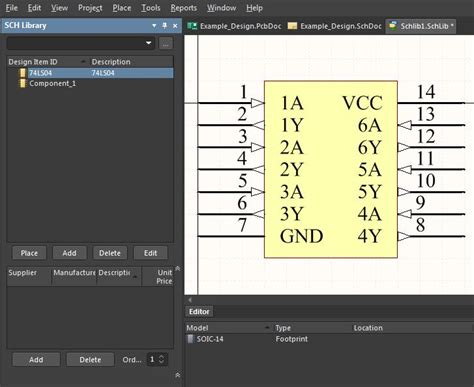This screenshot has height=387, width=474.
Task: Click 74LS04 description cell
Action: click(103, 73)
